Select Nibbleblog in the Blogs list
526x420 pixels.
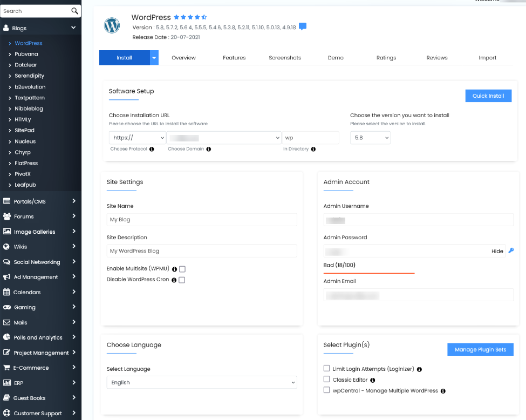29,109
